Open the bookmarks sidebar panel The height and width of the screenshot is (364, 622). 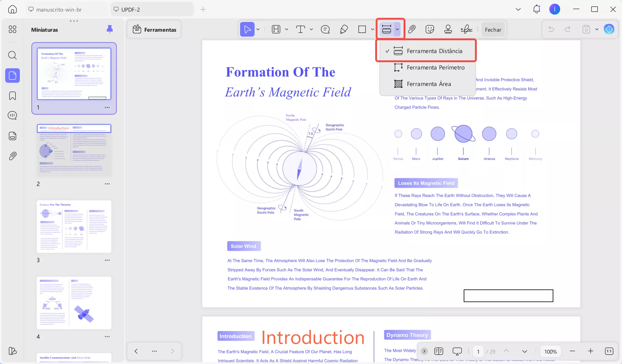pyautogui.click(x=13, y=96)
